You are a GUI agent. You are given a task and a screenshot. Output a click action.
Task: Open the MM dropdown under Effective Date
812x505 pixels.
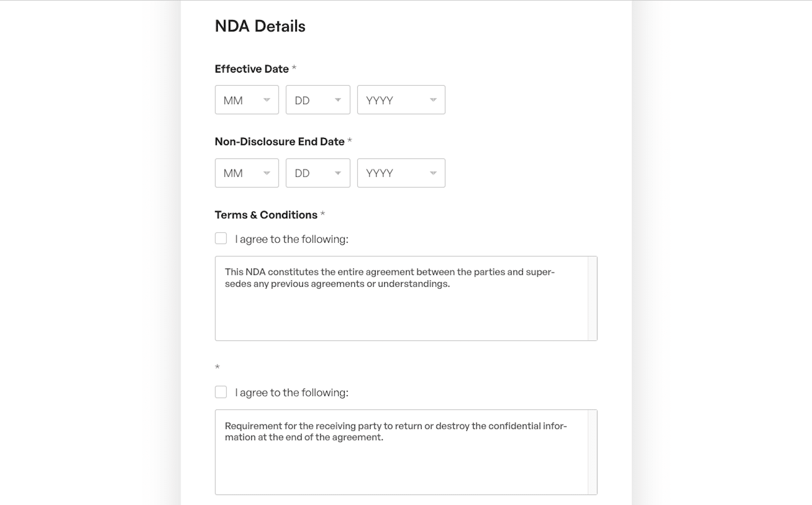247,100
